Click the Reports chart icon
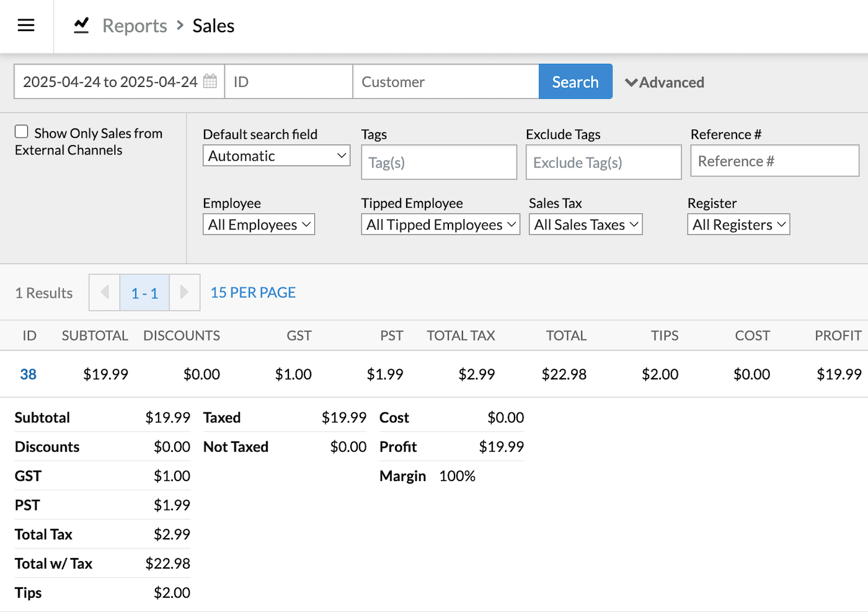Image resolution: width=868 pixels, height=612 pixels. pyautogui.click(x=81, y=25)
